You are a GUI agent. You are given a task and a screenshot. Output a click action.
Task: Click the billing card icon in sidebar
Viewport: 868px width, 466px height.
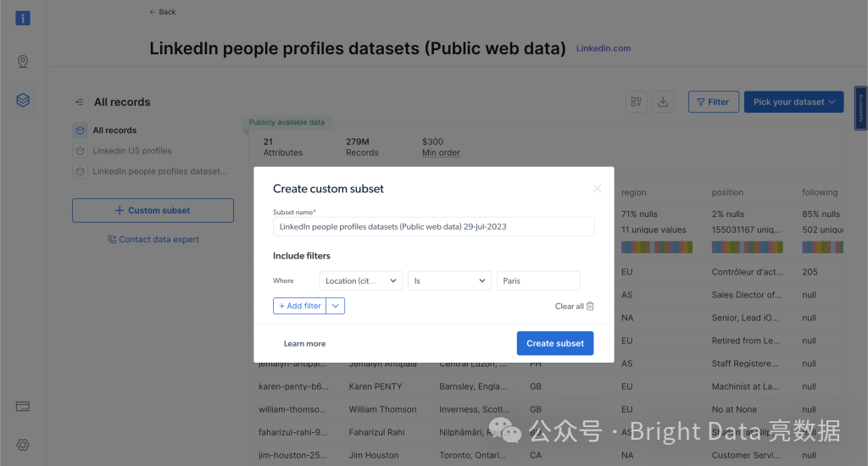coord(23,407)
